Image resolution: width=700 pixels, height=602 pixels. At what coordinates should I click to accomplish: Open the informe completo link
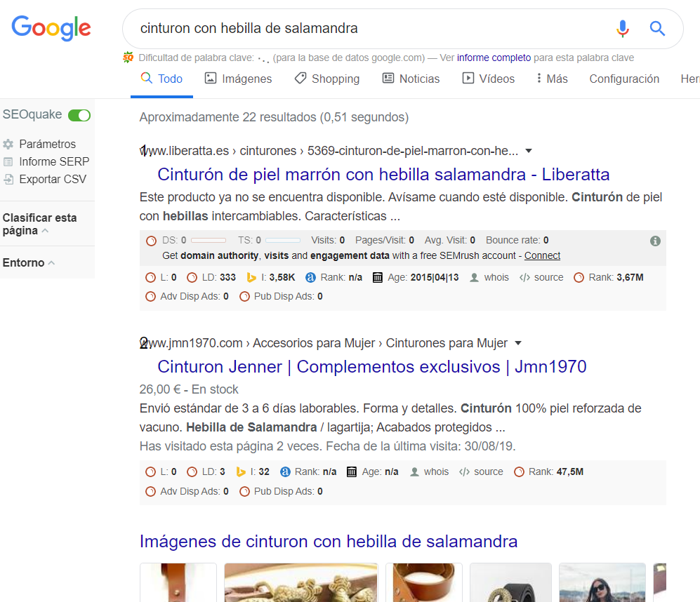494,58
